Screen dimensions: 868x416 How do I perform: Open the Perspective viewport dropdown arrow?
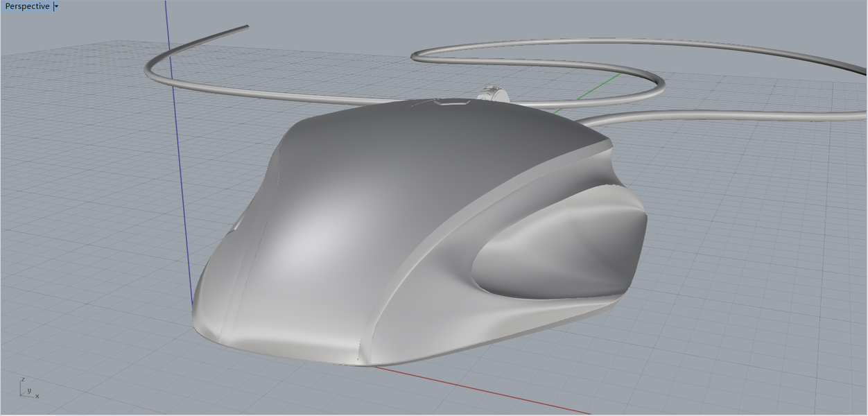click(56, 6)
